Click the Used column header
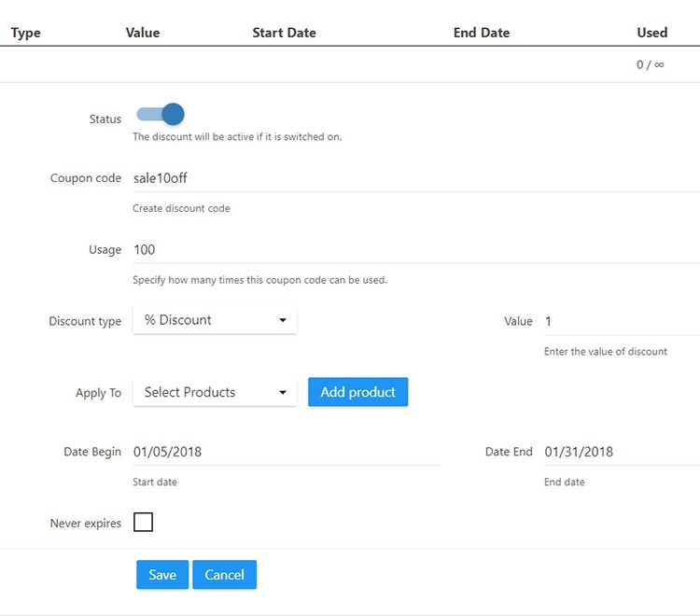Image resolution: width=700 pixels, height=616 pixels. [x=651, y=33]
